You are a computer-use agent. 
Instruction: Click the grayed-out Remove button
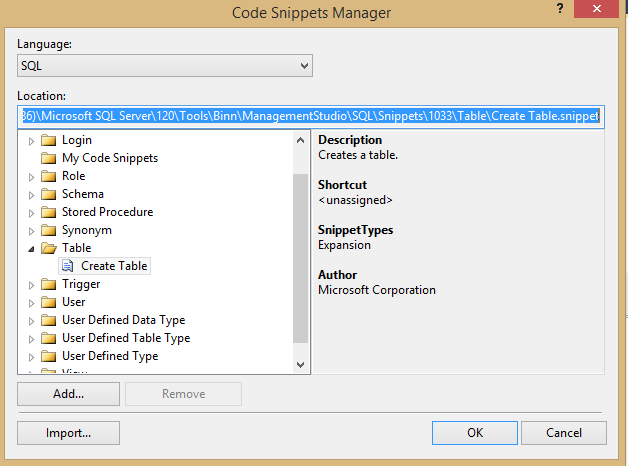click(x=183, y=394)
